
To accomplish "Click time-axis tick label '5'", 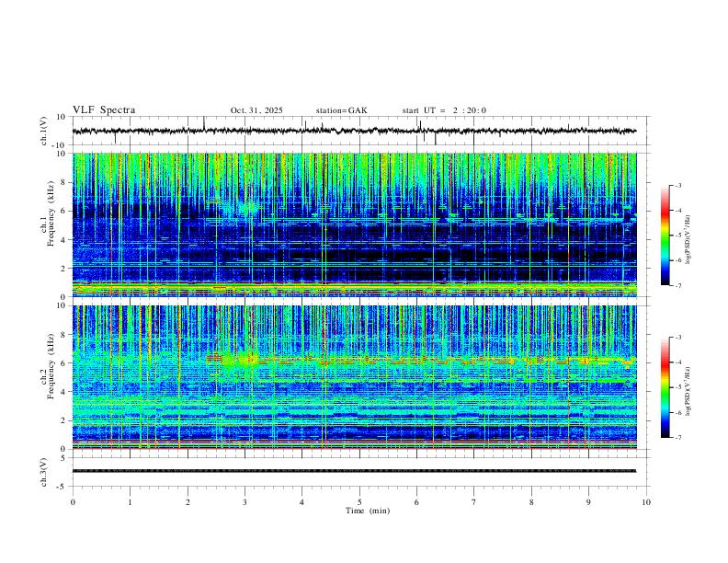I will [359, 502].
